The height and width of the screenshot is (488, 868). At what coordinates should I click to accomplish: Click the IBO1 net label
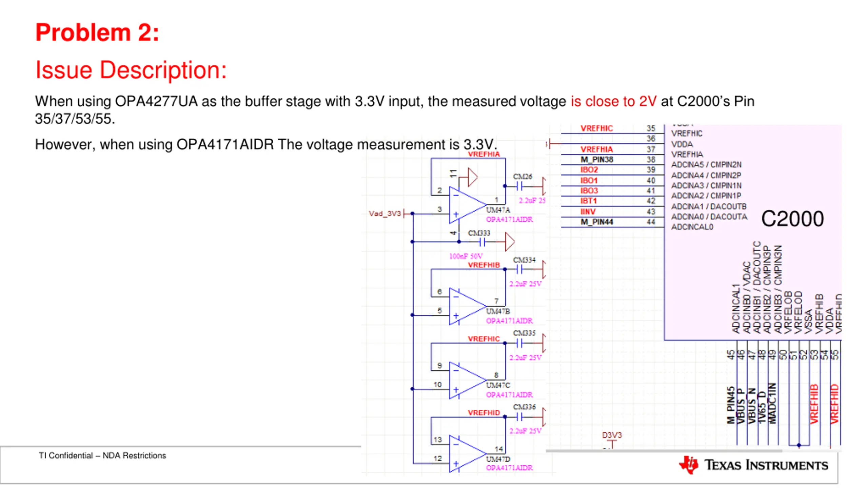click(589, 181)
